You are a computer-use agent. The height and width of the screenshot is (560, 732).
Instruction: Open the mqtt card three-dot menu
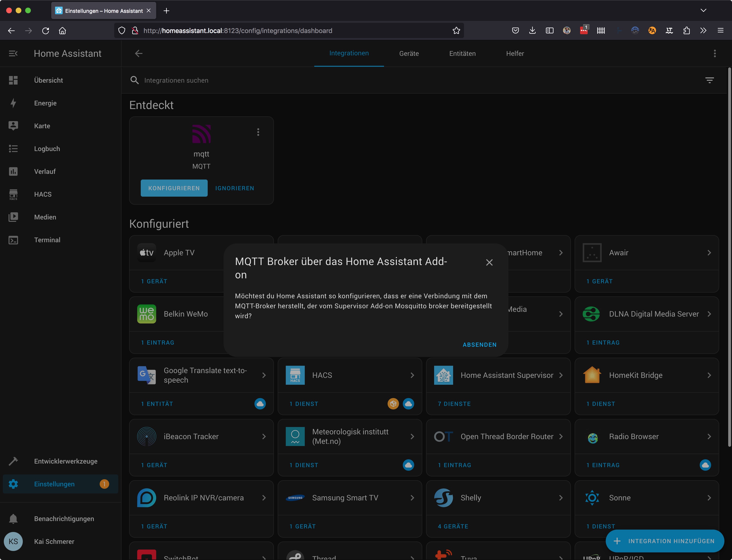[258, 132]
